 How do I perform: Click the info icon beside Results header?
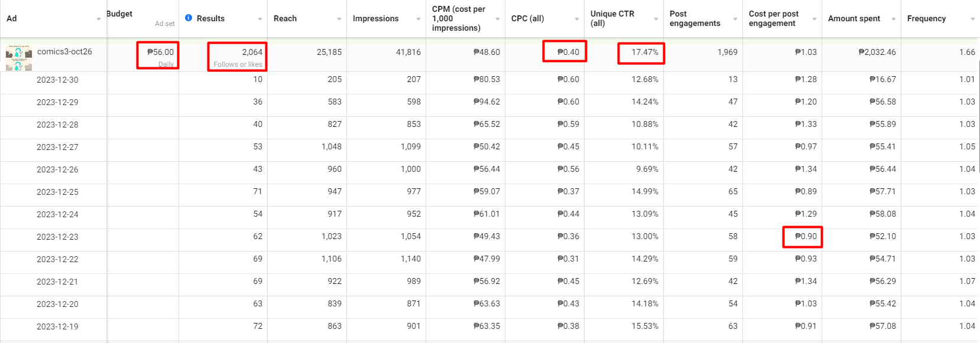[189, 18]
